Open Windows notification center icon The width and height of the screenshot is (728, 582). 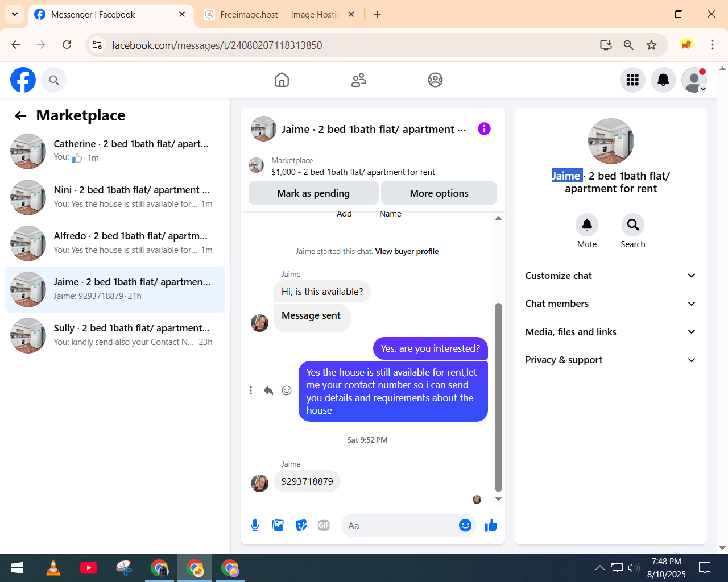point(705,567)
